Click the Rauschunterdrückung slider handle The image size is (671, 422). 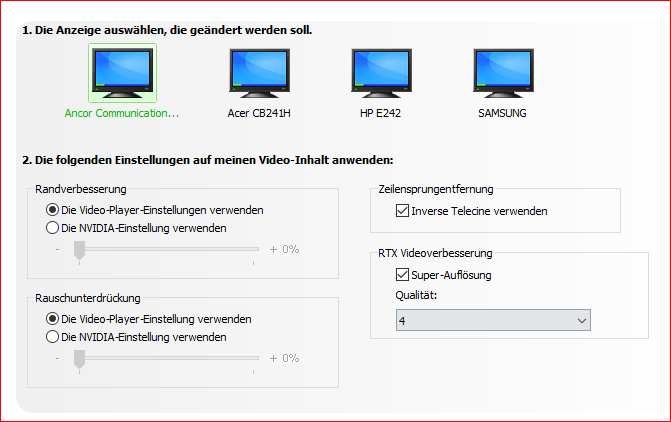(80, 359)
